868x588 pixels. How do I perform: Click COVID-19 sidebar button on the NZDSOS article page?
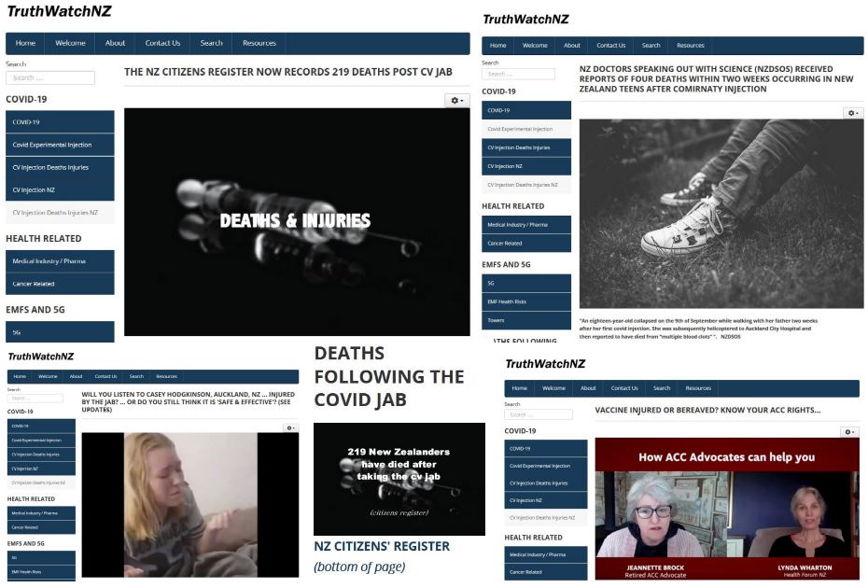tap(526, 110)
